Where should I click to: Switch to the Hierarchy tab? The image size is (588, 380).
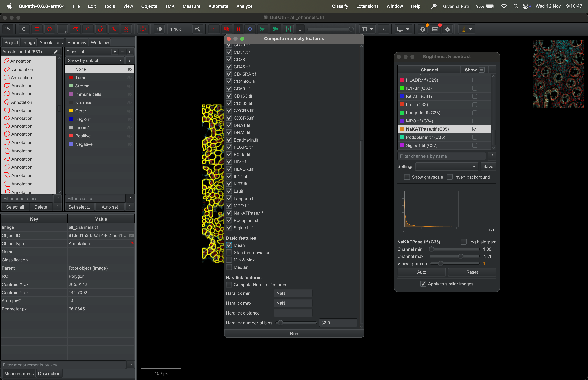[77, 43]
